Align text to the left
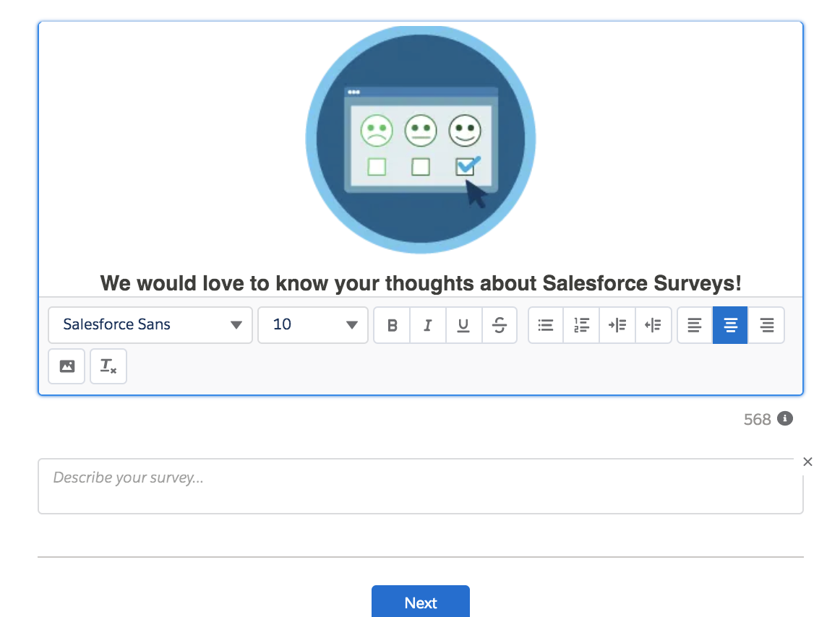The image size is (840, 617). click(x=694, y=325)
